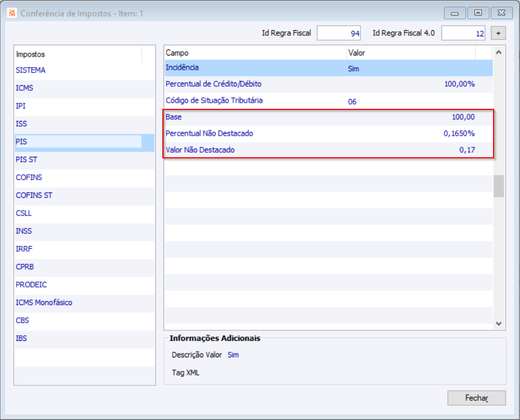
Task: Minimize the Conferência de Impostos window
Action: [455, 13]
